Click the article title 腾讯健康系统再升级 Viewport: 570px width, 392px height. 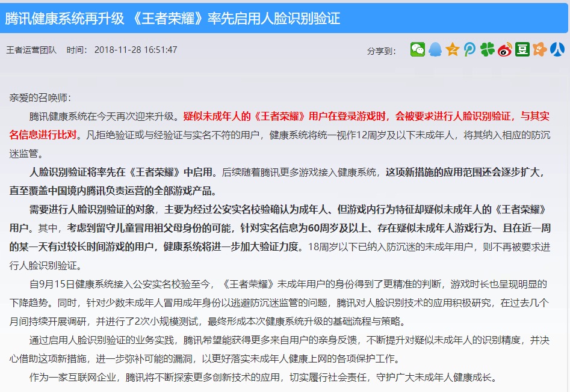pos(65,18)
